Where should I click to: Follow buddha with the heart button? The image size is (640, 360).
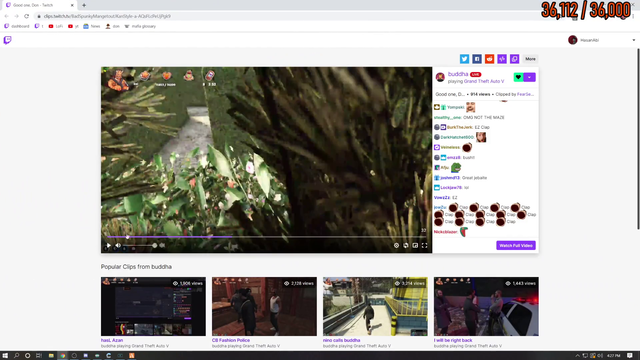(x=518, y=77)
